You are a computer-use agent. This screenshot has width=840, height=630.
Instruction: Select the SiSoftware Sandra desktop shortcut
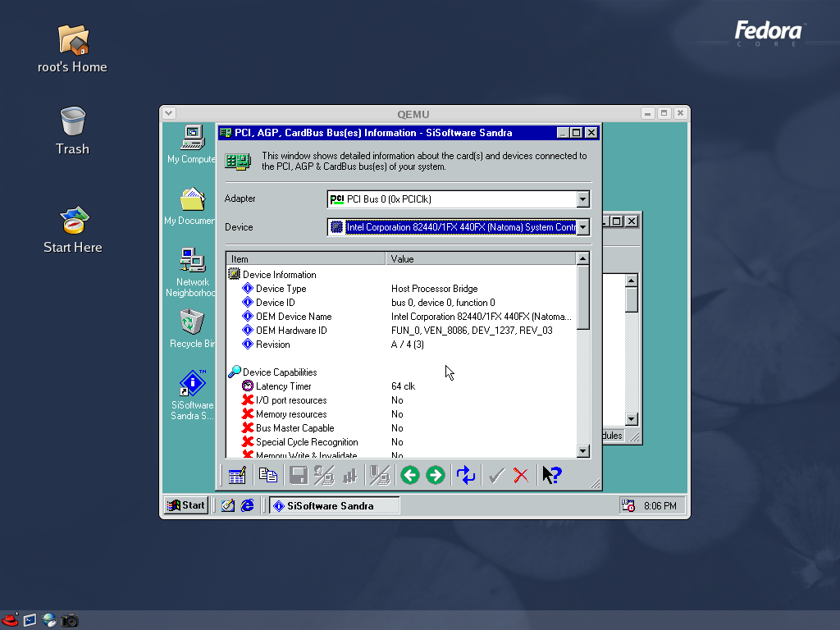(192, 395)
